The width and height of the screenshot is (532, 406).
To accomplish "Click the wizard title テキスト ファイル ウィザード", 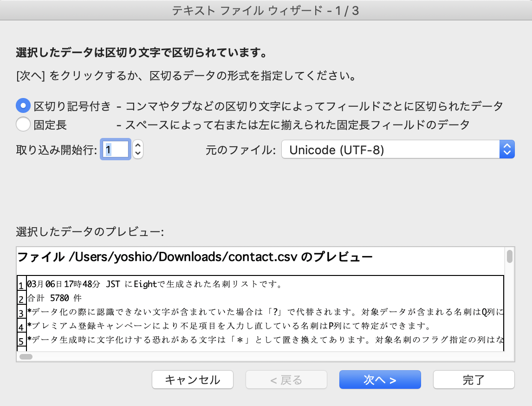I will tap(266, 10).
